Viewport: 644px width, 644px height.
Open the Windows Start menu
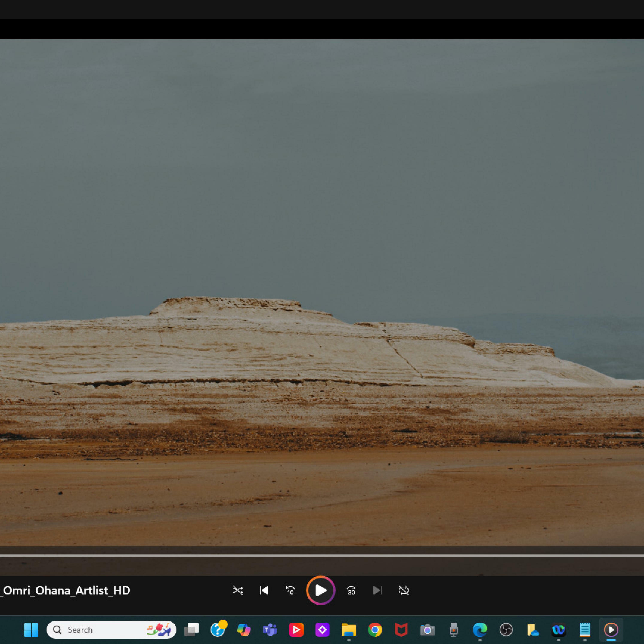tap(31, 630)
